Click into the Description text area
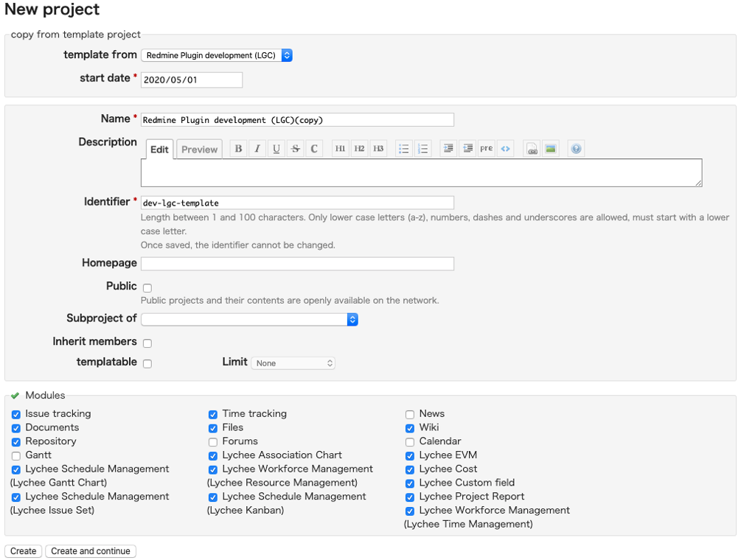The width and height of the screenshot is (755, 560). pyautogui.click(x=421, y=172)
